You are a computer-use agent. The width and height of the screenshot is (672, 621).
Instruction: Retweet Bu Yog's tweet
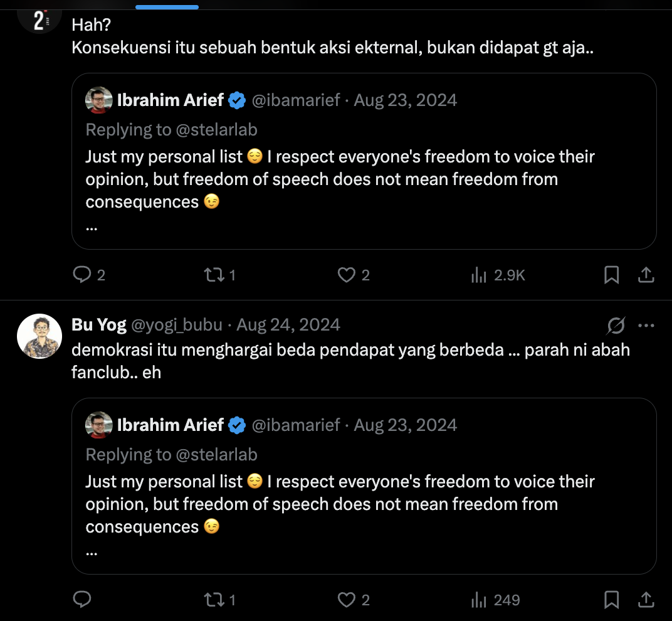coord(214,600)
